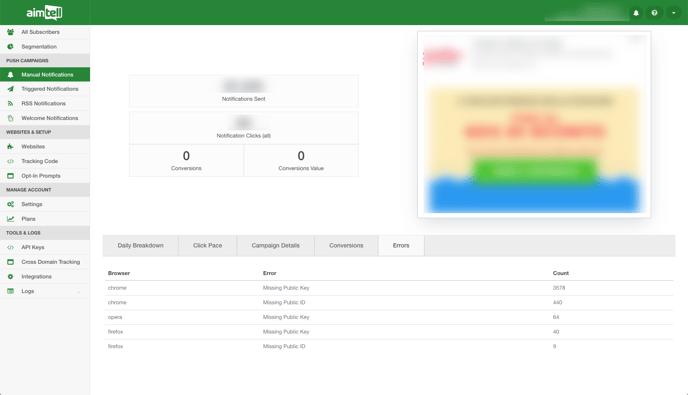Click the count 9 cell
The height and width of the screenshot is (395, 688).
(x=554, y=346)
